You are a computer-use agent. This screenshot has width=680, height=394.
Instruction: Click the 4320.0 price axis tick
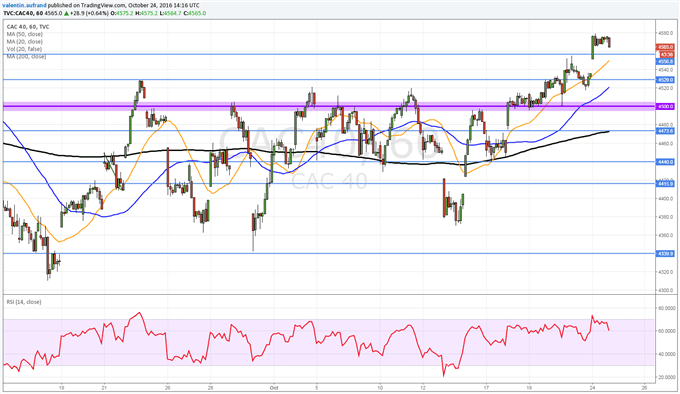click(x=666, y=272)
